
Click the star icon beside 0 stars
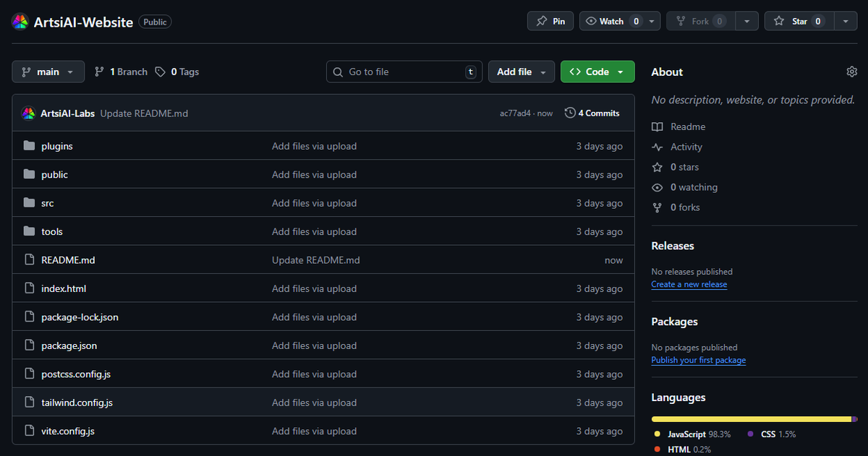657,167
